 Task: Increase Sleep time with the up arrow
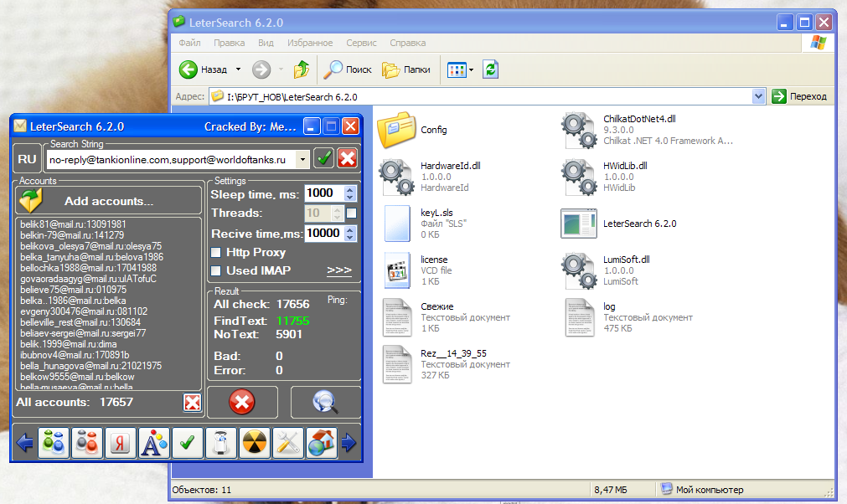350,189
